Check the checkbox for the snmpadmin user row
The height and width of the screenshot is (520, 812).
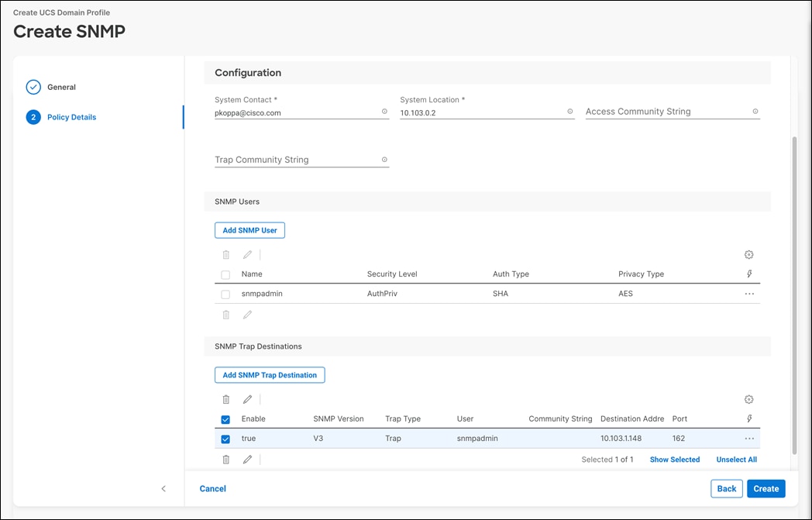coord(225,294)
